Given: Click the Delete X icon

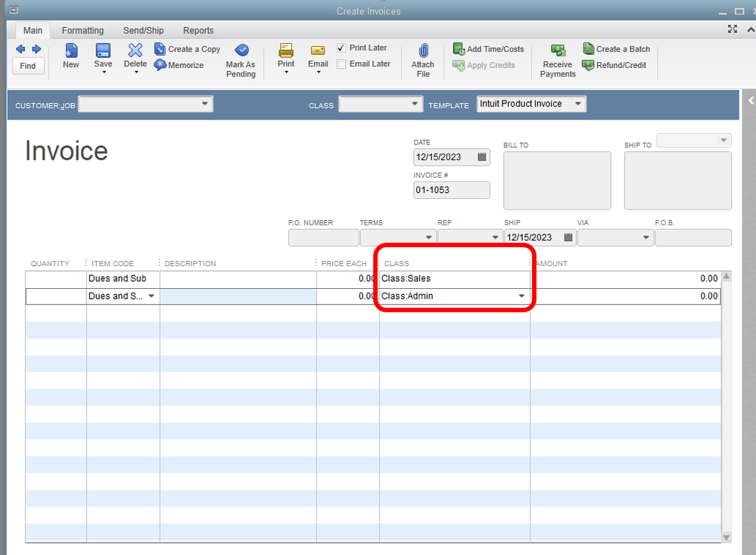Looking at the screenshot, I should click(135, 51).
